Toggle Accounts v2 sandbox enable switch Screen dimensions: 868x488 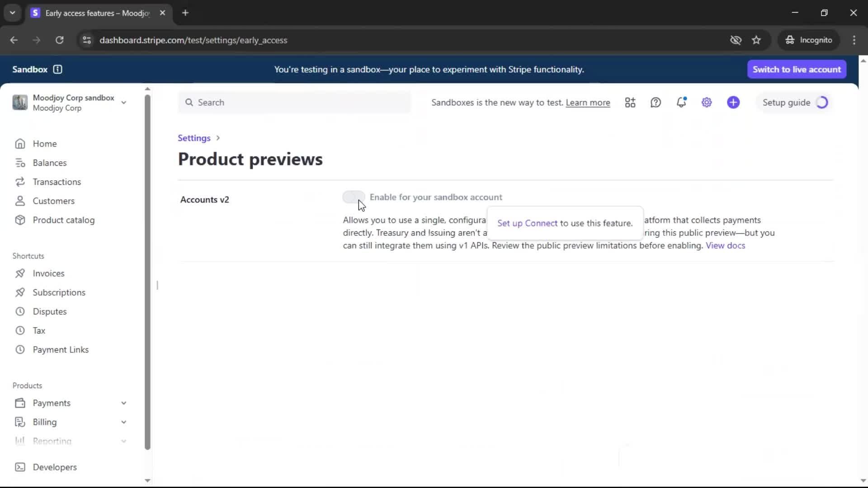pos(353,197)
